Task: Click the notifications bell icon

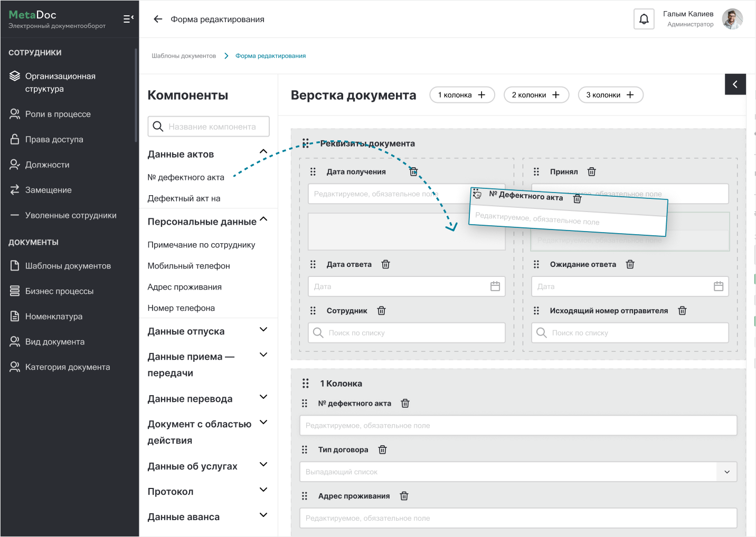Action: click(644, 20)
